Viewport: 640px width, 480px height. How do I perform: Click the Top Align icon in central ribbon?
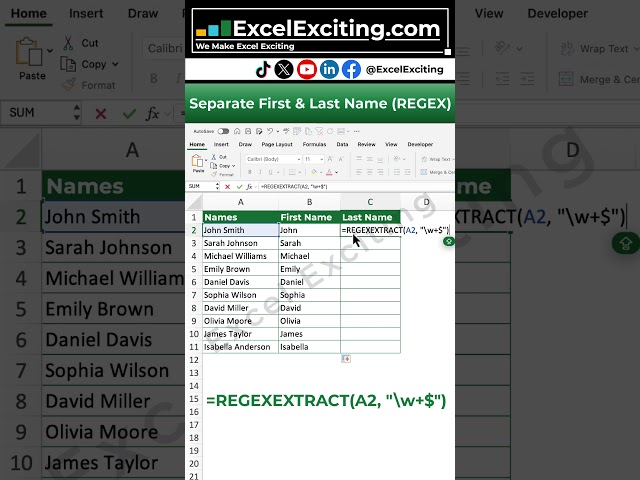359,158
